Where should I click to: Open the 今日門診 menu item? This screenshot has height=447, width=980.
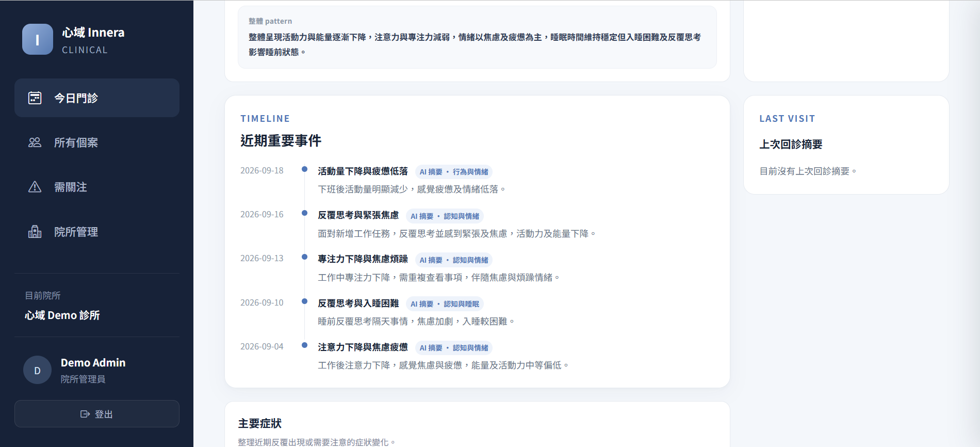tap(97, 98)
